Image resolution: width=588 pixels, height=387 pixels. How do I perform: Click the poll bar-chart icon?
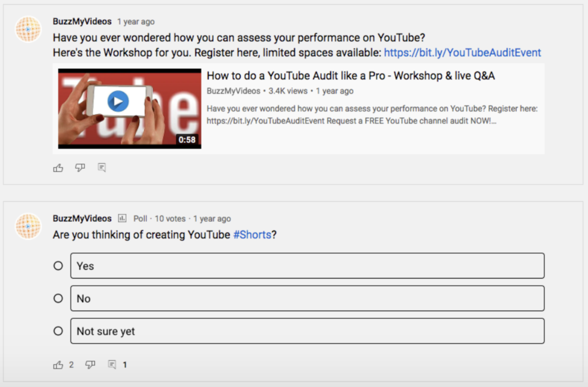click(x=121, y=218)
